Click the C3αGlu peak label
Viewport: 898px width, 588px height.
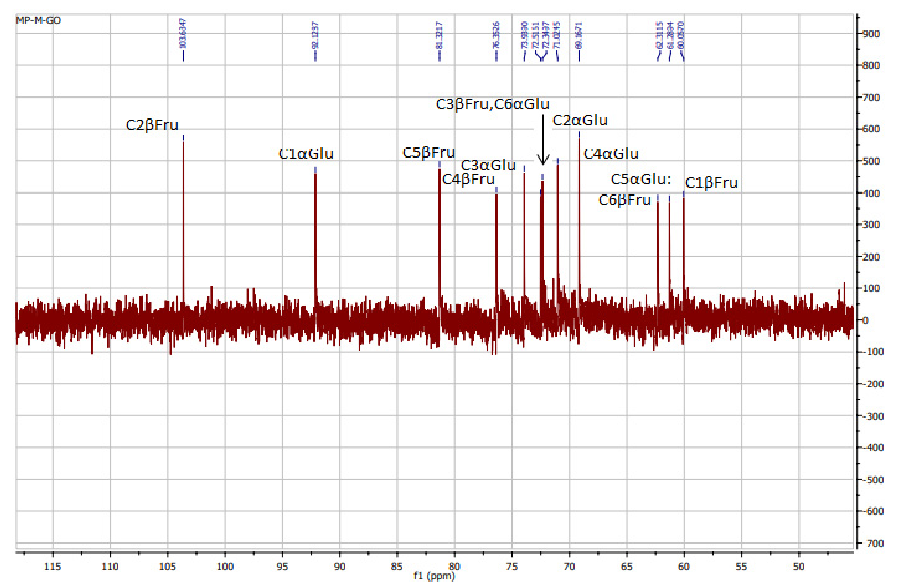pyautogui.click(x=488, y=165)
